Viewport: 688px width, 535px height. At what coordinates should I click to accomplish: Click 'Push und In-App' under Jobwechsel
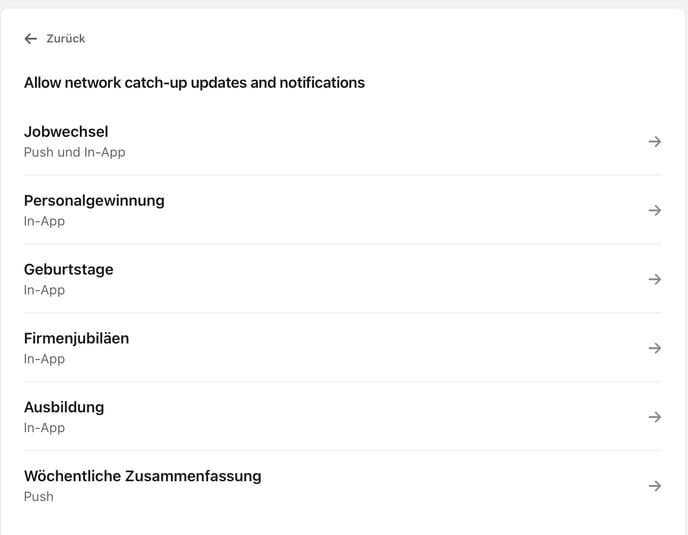75,153
